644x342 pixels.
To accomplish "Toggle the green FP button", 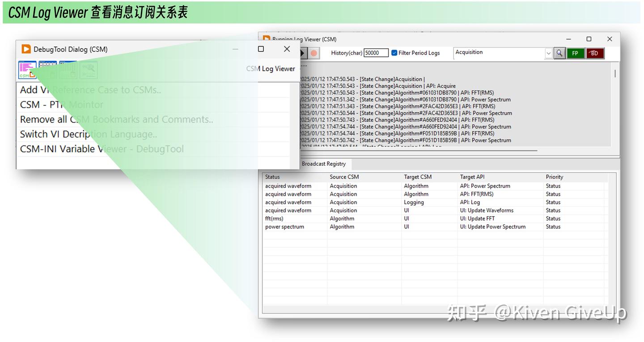I will point(576,53).
